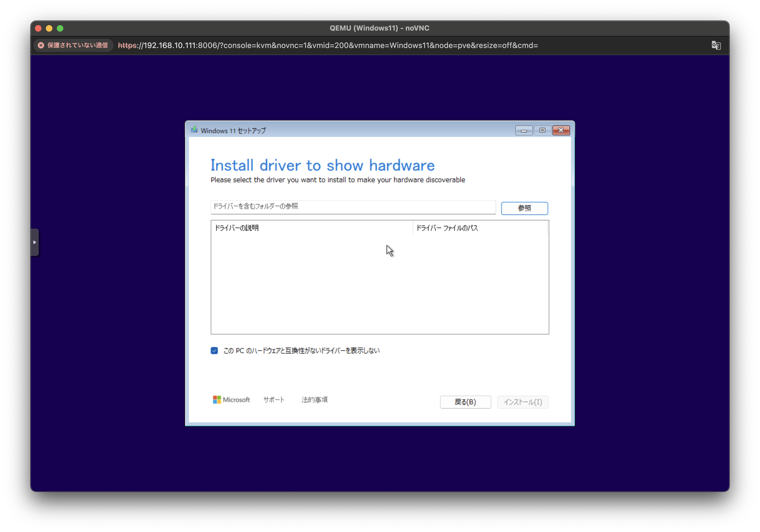Open the サポート support link
The width and height of the screenshot is (760, 532).
274,400
